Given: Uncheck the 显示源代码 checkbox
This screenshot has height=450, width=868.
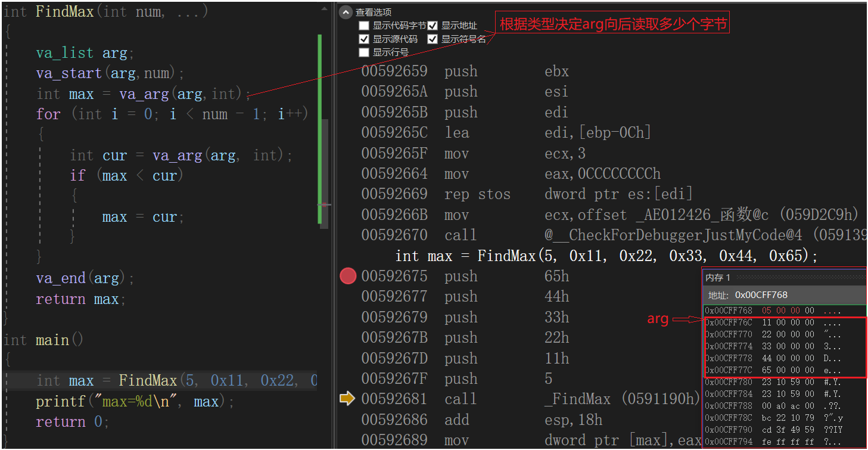Looking at the screenshot, I should click(364, 39).
